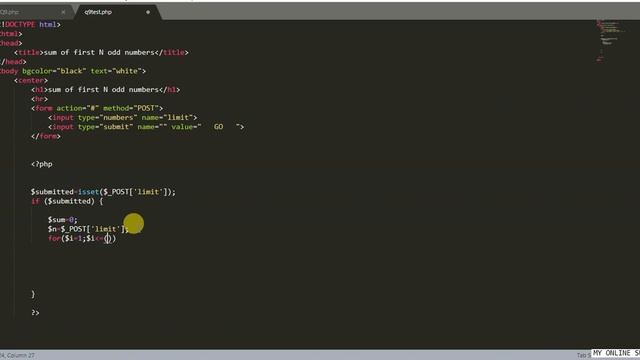Click the unsaved dot on q9test.php tab

pos(148,12)
